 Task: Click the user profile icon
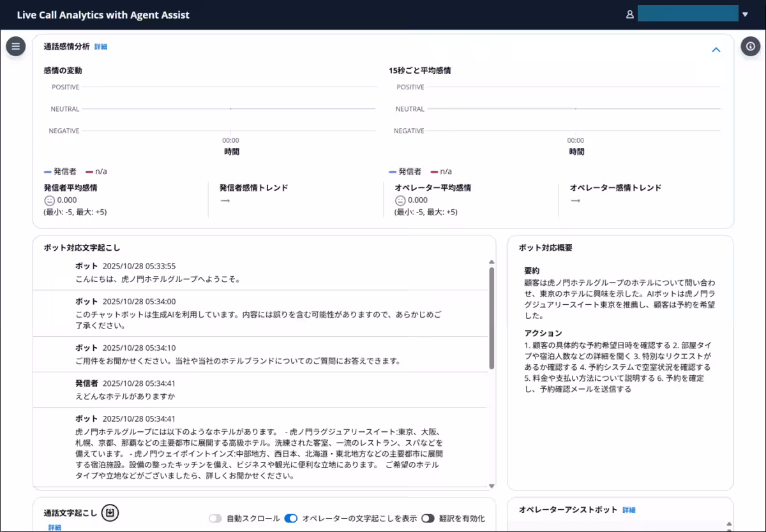coord(630,15)
